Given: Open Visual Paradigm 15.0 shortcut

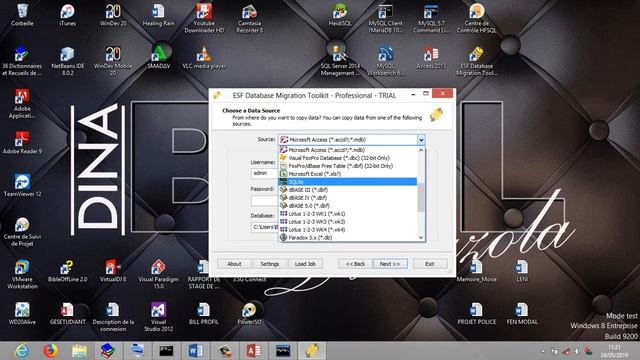Looking at the screenshot, I should [158, 274].
